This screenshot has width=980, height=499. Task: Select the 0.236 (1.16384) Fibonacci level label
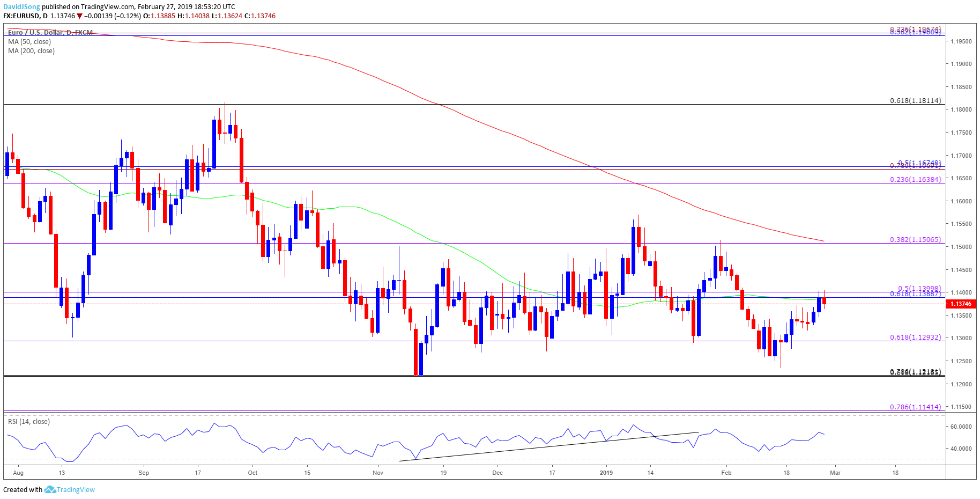[x=915, y=180]
